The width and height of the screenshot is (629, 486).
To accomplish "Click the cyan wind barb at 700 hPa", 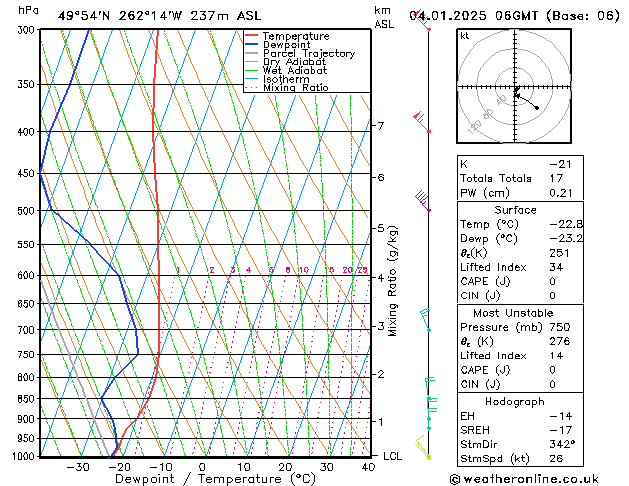I will pyautogui.click(x=426, y=320).
